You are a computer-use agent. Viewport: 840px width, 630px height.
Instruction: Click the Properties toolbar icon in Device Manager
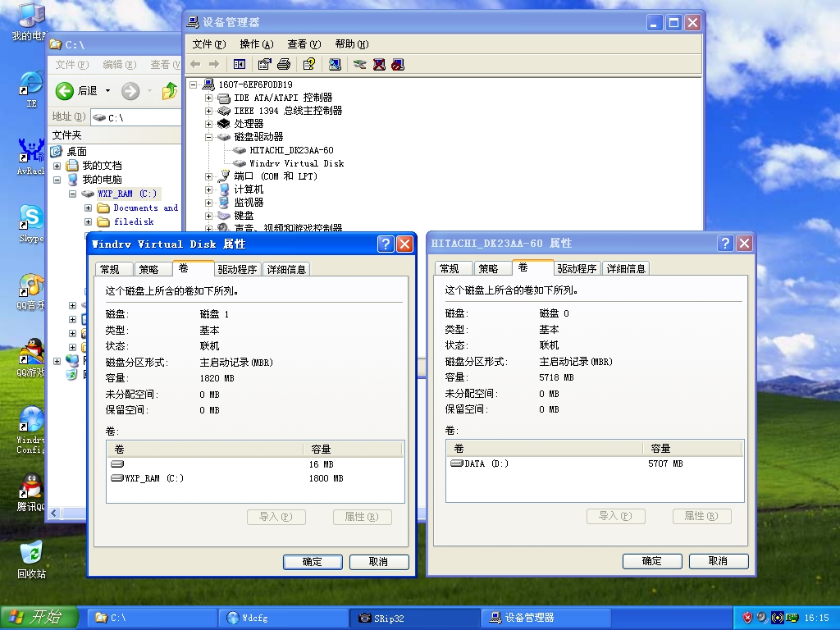[264, 64]
